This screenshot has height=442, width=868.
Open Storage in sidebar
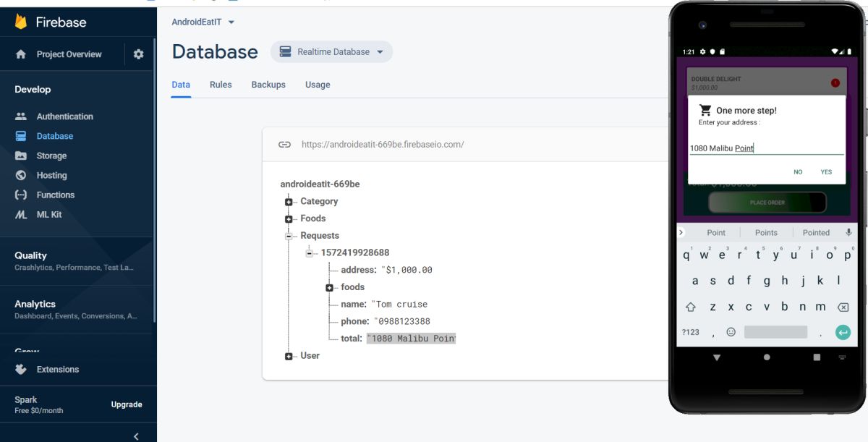[51, 156]
